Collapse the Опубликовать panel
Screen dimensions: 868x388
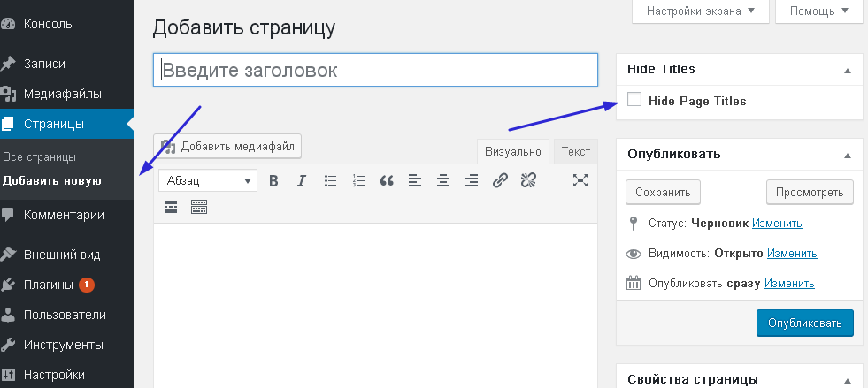click(x=847, y=155)
